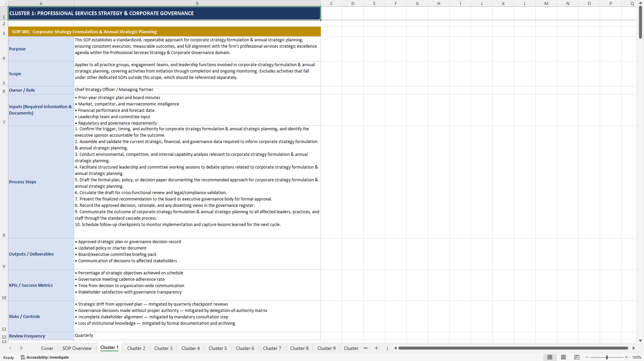Switch to Cluster 6 sheet tab
The height and width of the screenshot is (361, 644).
245,348
